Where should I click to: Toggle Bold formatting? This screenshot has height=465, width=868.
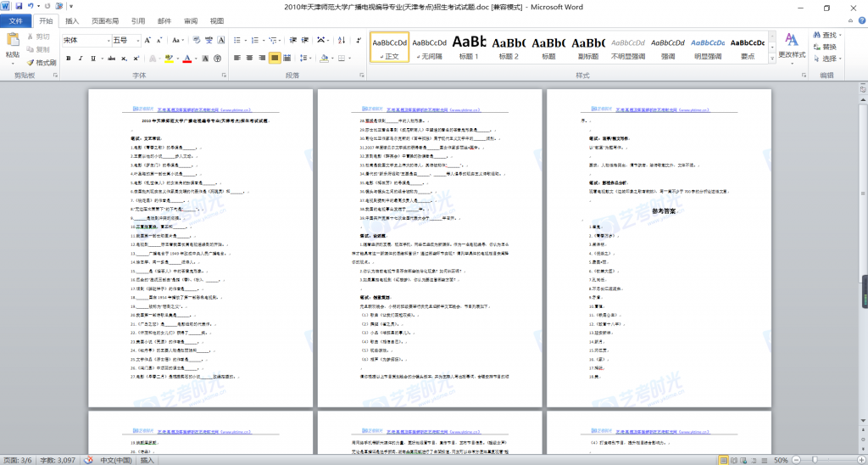click(x=69, y=59)
